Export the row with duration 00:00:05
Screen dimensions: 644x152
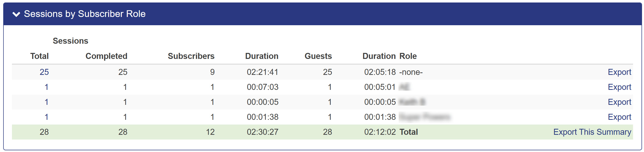[x=619, y=102]
